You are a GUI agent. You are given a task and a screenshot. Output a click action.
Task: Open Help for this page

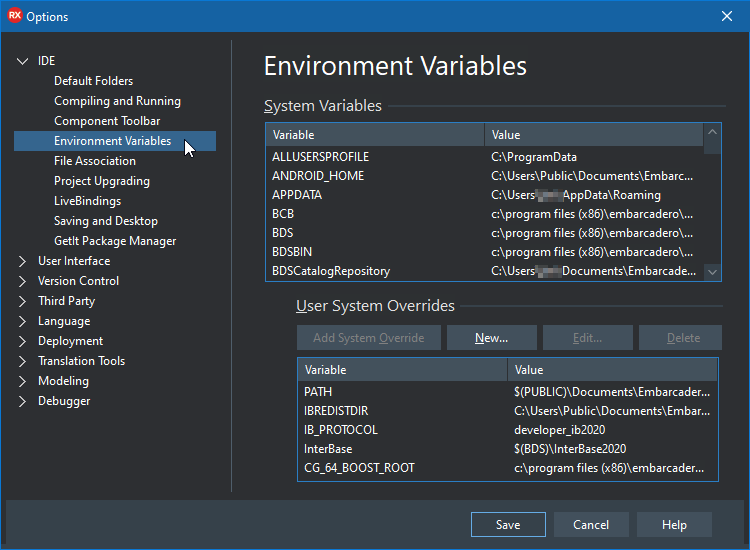674,525
